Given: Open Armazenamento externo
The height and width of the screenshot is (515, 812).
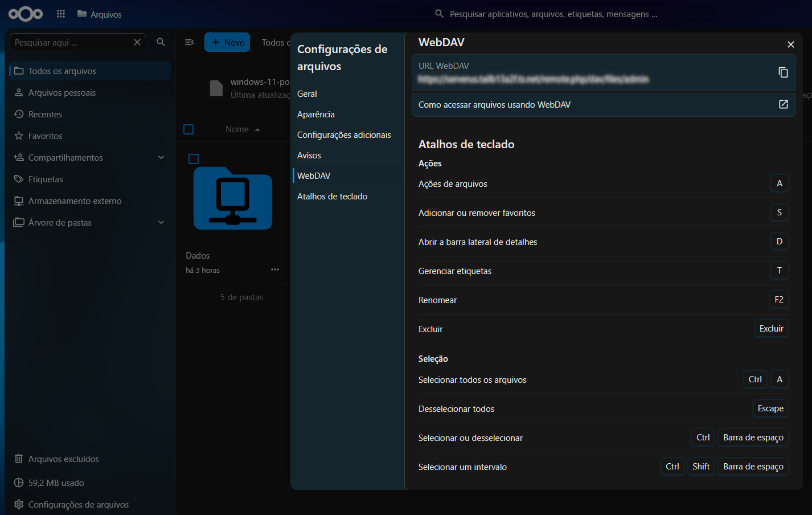Looking at the screenshot, I should point(75,201).
